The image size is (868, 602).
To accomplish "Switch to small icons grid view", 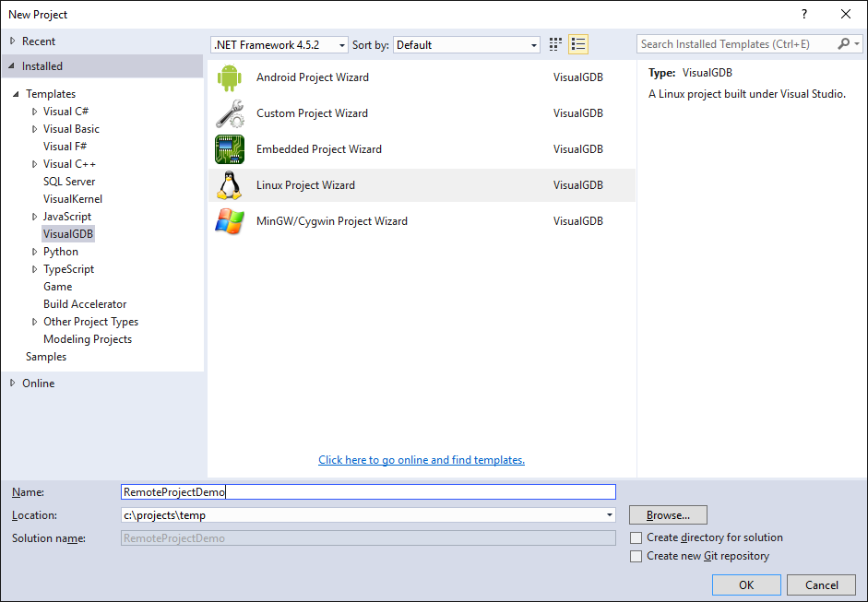I will pos(555,44).
